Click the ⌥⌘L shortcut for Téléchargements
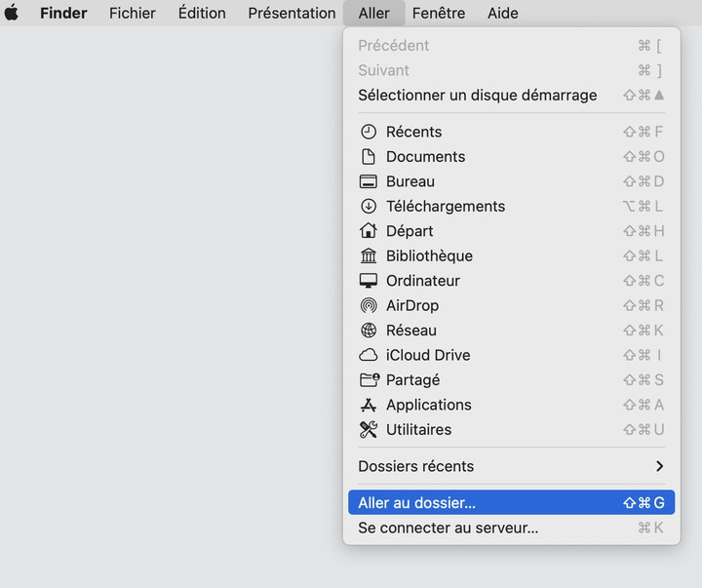The width and height of the screenshot is (702, 588). coord(643,206)
